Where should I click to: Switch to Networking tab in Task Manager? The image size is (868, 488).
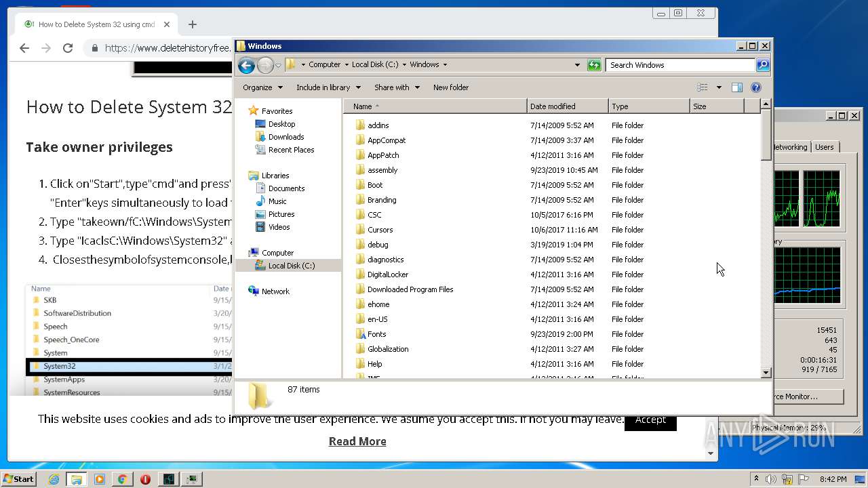point(791,147)
